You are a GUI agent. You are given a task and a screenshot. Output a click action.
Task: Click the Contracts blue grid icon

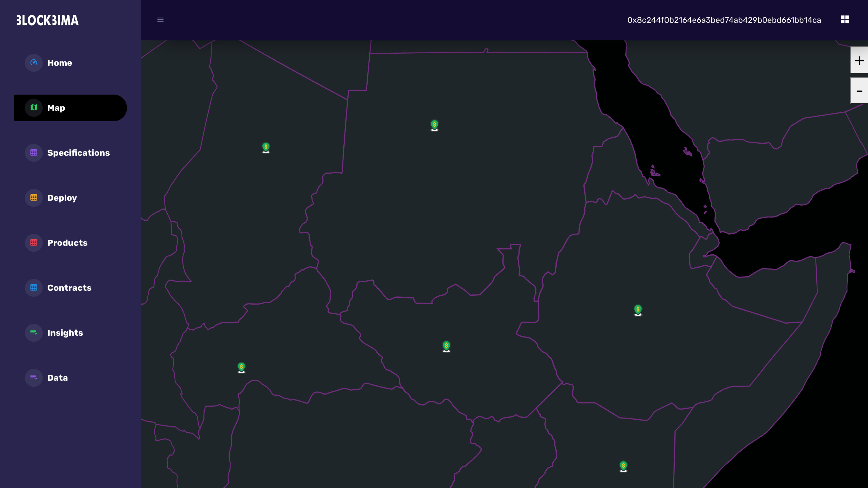34,288
